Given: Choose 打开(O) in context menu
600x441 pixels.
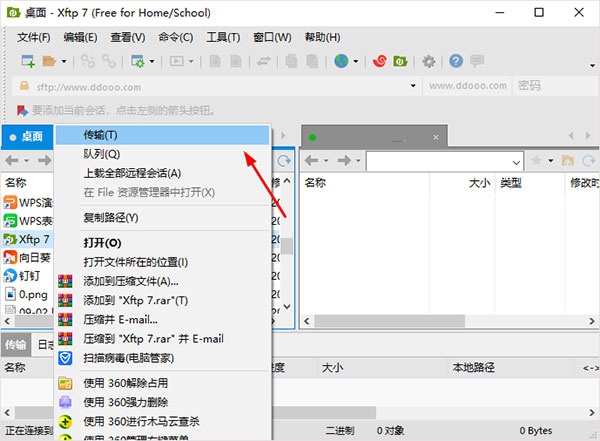Looking at the screenshot, I should coord(163,243).
